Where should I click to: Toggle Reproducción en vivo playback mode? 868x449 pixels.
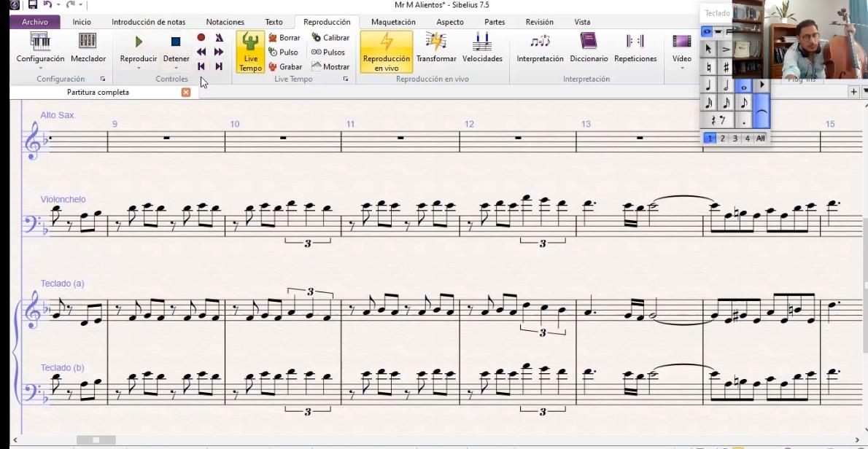tap(386, 52)
